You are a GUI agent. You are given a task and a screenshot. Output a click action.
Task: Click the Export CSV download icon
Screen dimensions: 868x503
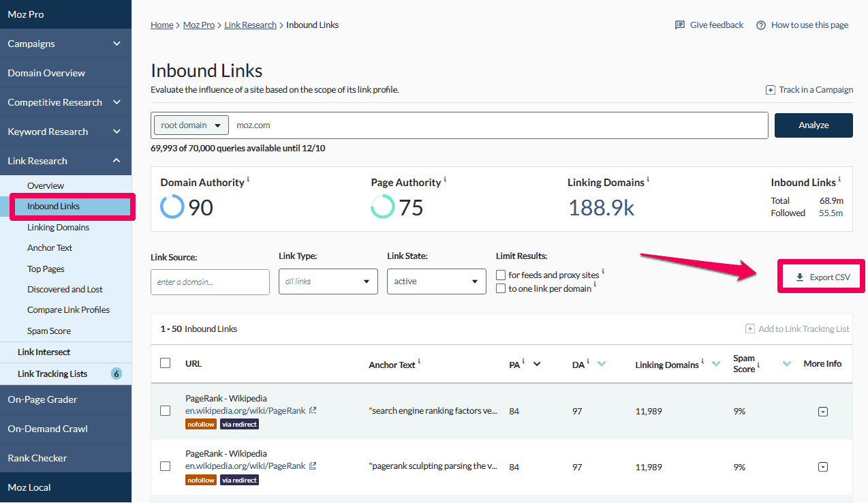point(800,277)
